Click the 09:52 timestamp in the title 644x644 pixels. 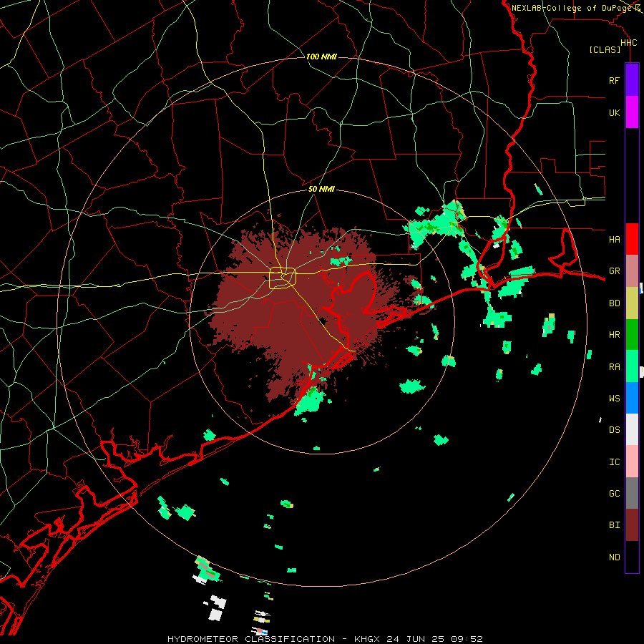[x=467, y=639]
